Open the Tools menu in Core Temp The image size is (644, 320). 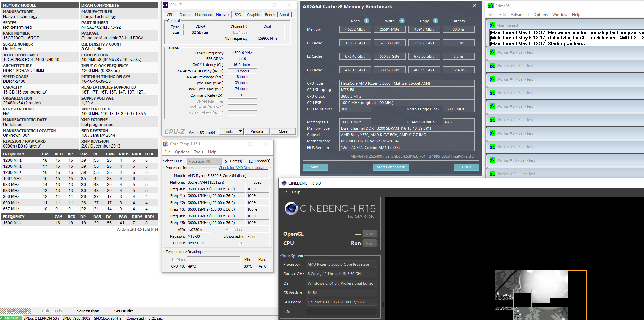coord(199,152)
